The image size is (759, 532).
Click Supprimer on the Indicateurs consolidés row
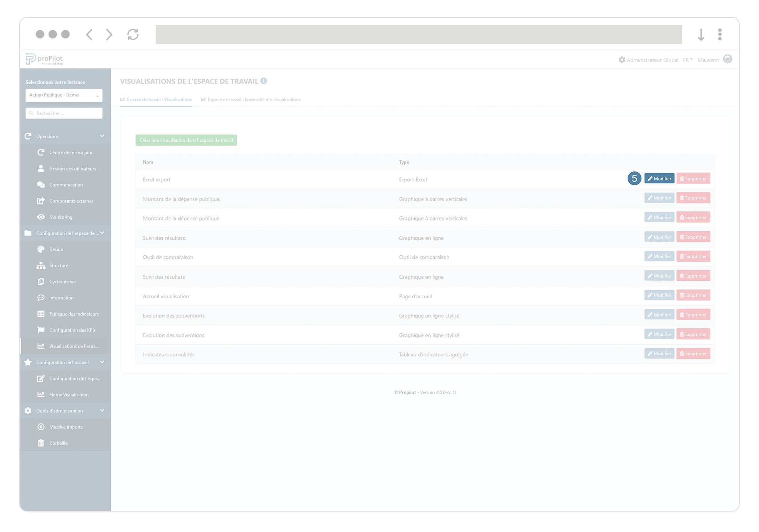[693, 353]
